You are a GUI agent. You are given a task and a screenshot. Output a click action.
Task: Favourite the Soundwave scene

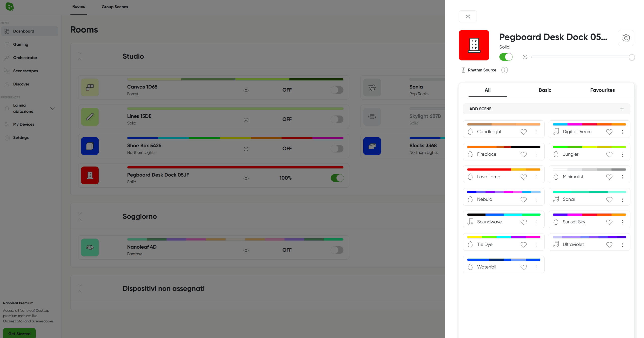point(524,222)
